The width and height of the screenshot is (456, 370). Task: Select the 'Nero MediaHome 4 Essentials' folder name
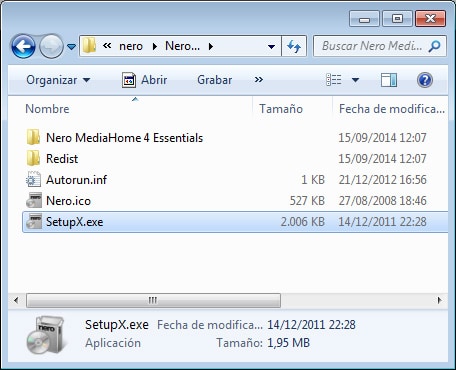tap(124, 138)
